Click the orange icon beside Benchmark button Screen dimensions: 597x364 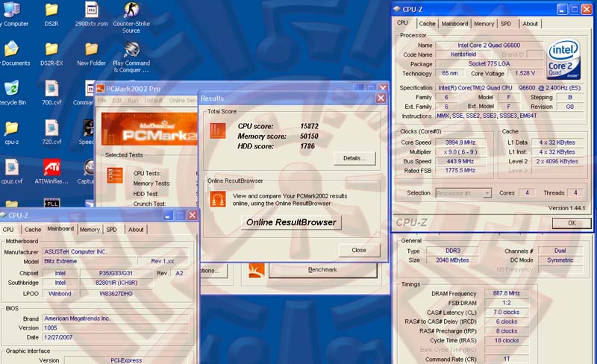click(257, 270)
